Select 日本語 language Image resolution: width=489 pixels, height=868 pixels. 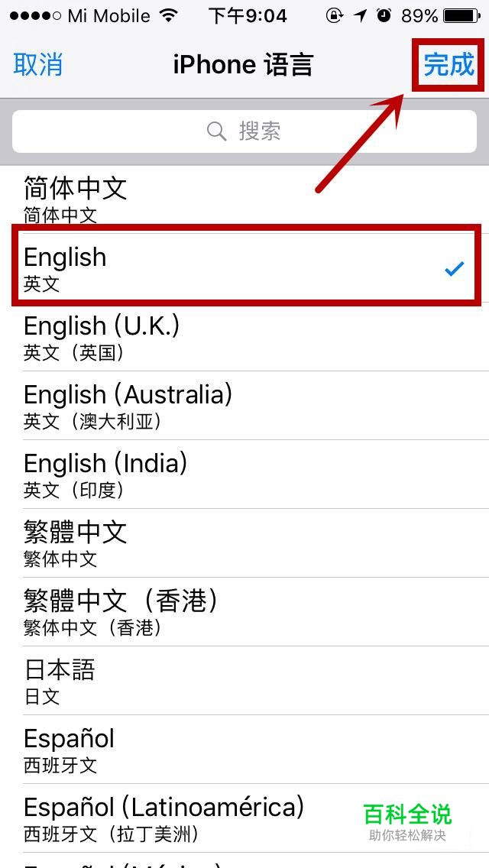coord(244,680)
